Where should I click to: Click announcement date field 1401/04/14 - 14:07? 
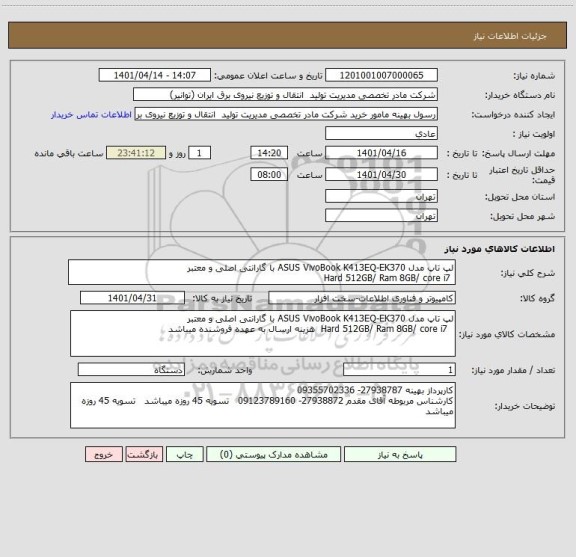(155, 75)
